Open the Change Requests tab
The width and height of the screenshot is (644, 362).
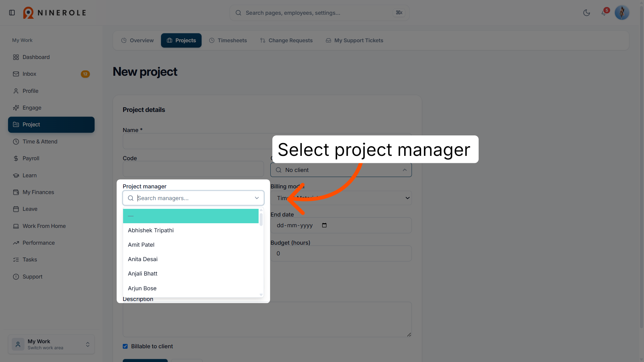point(286,41)
